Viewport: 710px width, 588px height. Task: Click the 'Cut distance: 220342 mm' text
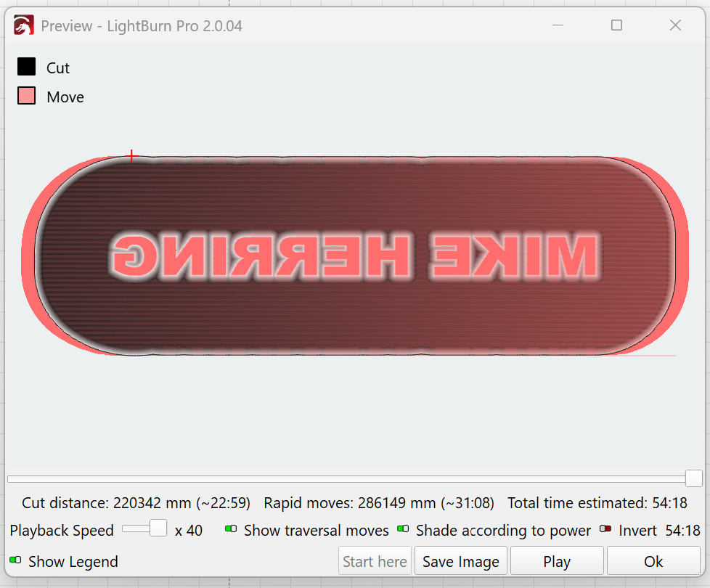pyautogui.click(x=136, y=503)
